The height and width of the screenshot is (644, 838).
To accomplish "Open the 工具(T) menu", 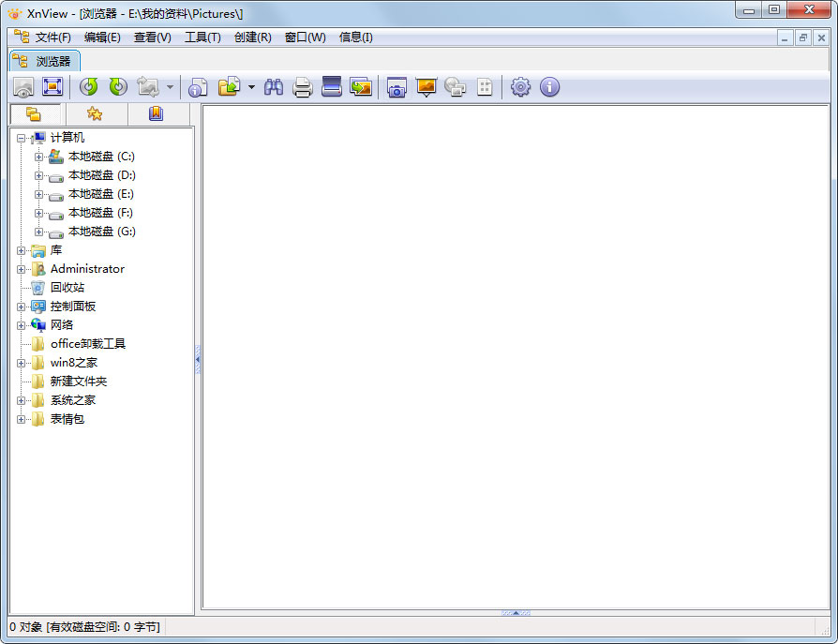I will click(202, 37).
